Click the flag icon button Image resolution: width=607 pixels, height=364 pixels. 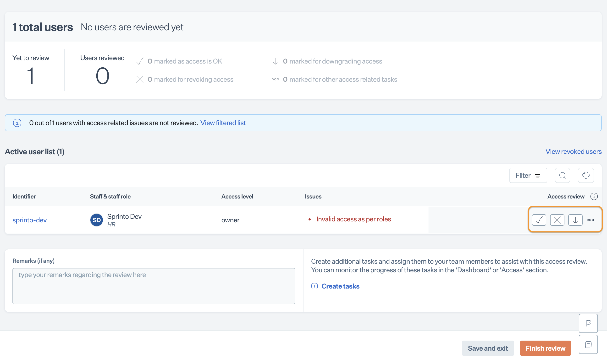click(x=588, y=323)
